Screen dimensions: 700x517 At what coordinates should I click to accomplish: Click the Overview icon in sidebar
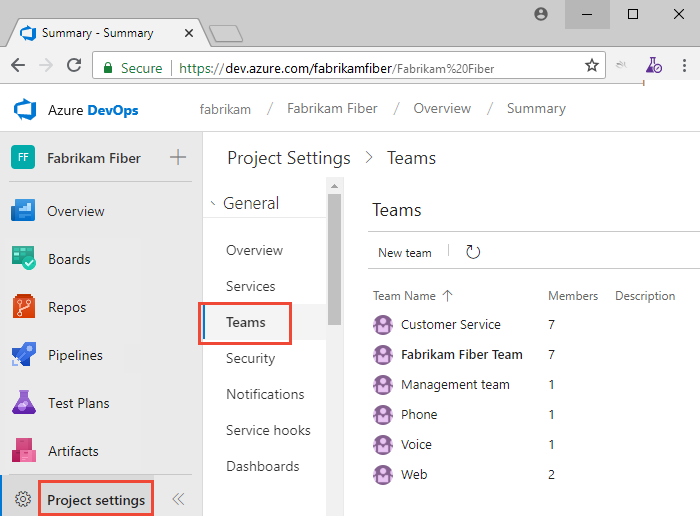24,211
